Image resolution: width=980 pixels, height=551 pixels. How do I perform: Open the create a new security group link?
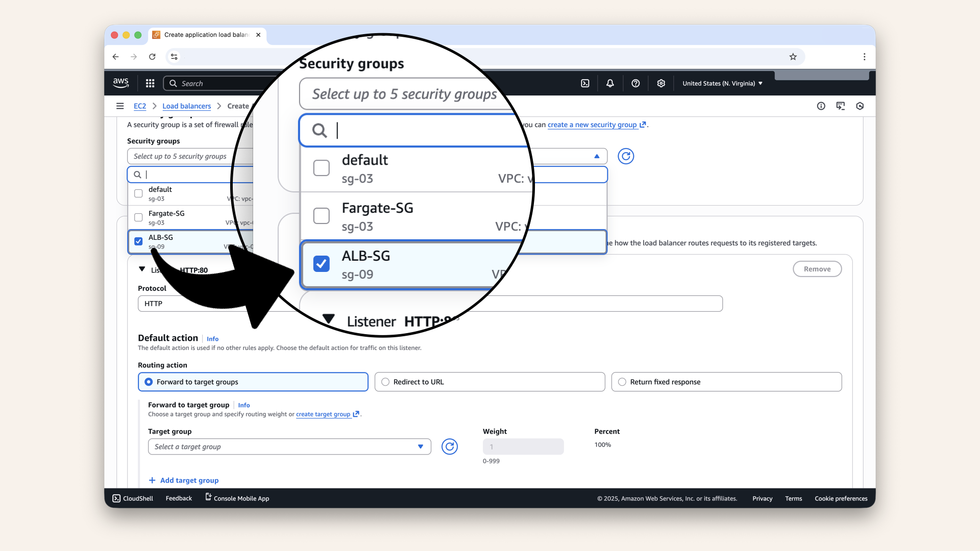[592, 125]
